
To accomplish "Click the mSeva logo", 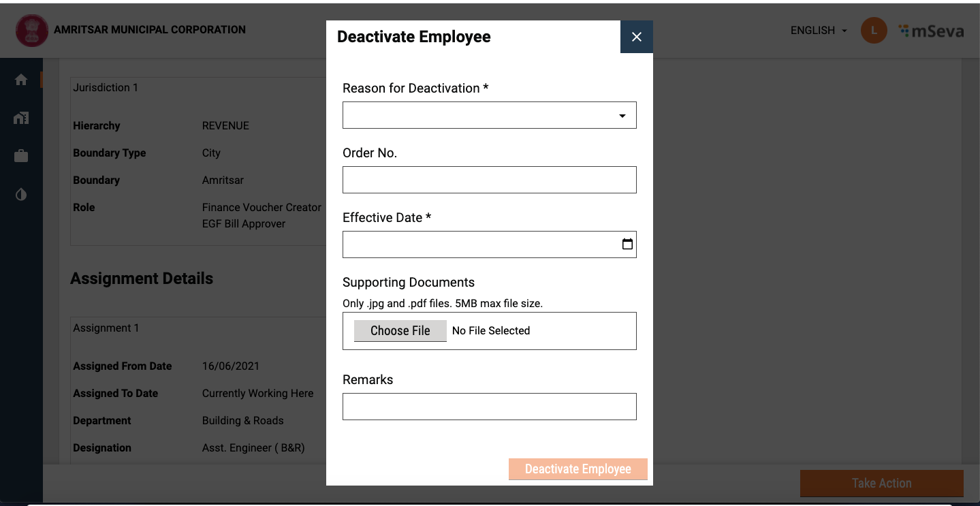I will (x=931, y=31).
